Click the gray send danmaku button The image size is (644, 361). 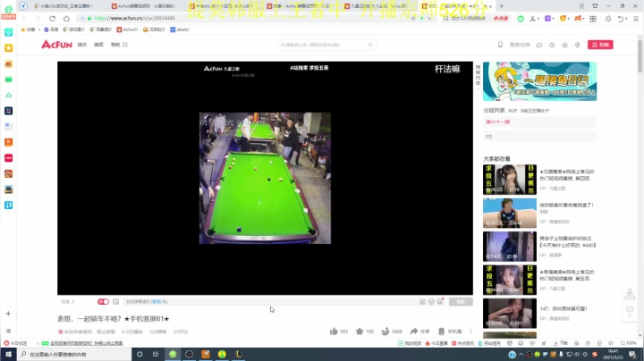(x=461, y=301)
